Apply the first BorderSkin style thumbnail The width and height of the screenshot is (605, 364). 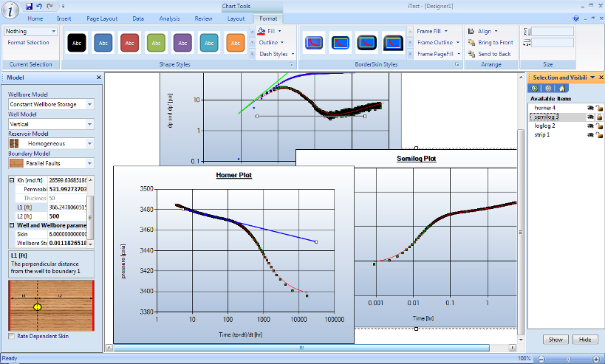[x=314, y=43]
